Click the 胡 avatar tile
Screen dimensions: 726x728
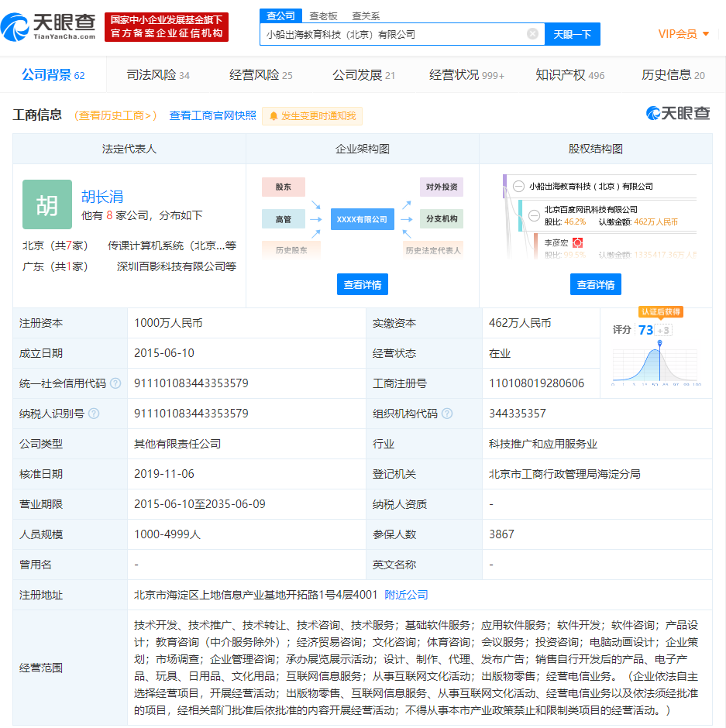click(47, 204)
